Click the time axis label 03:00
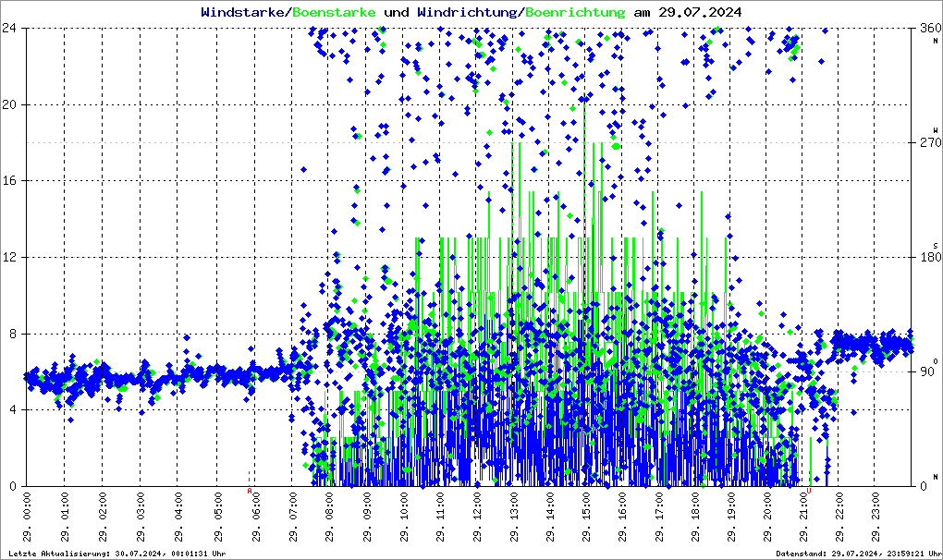Viewport: 943px width, 560px height. click(141, 517)
